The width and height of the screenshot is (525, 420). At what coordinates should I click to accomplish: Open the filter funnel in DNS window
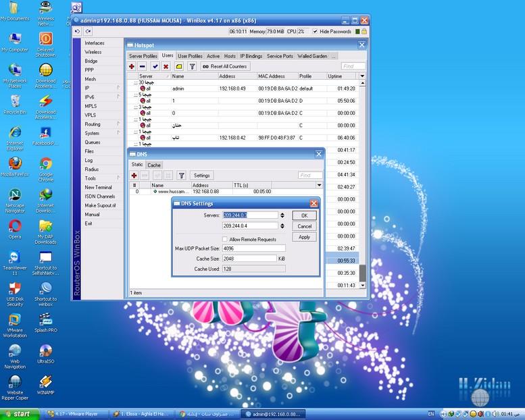[182, 176]
